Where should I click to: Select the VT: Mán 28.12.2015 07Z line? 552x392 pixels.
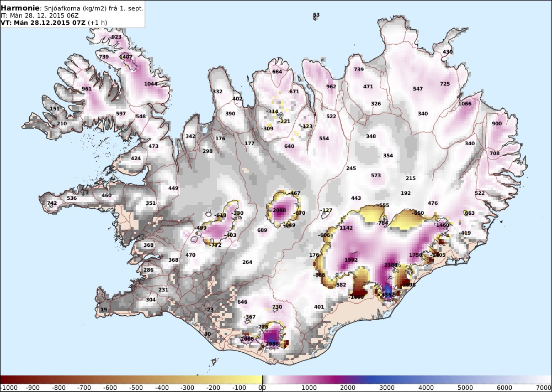pyautogui.click(x=43, y=23)
